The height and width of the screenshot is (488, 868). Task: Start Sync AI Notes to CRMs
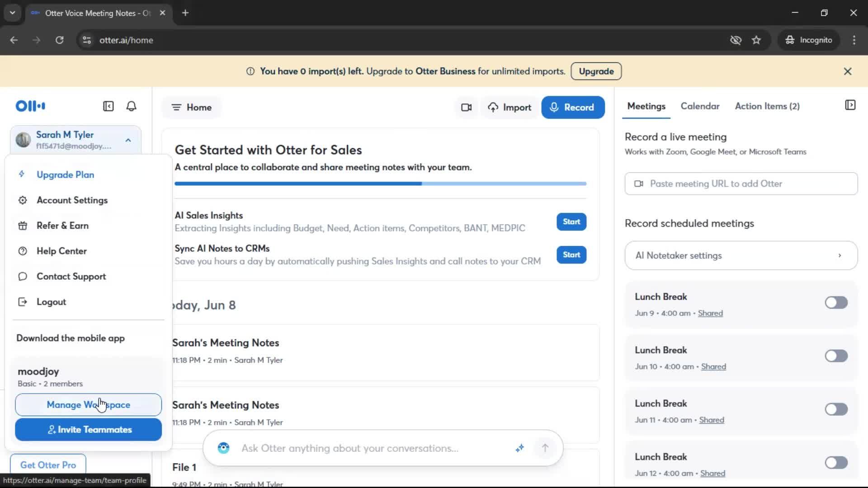click(x=571, y=255)
